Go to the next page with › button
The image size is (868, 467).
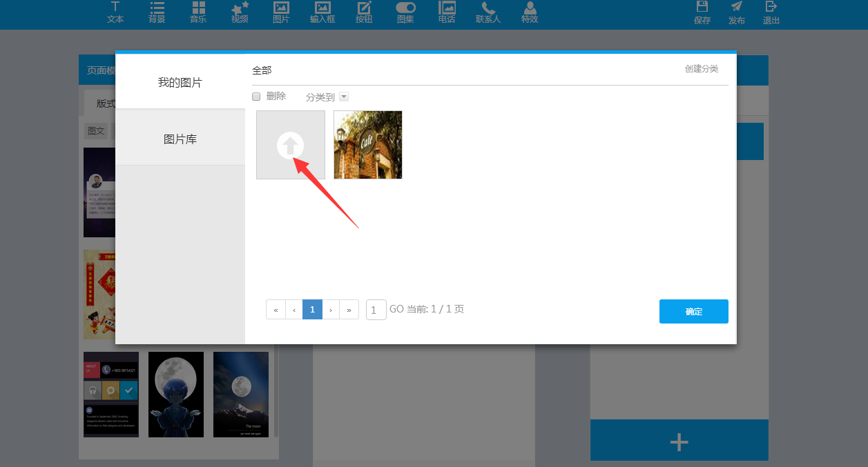pyautogui.click(x=331, y=310)
